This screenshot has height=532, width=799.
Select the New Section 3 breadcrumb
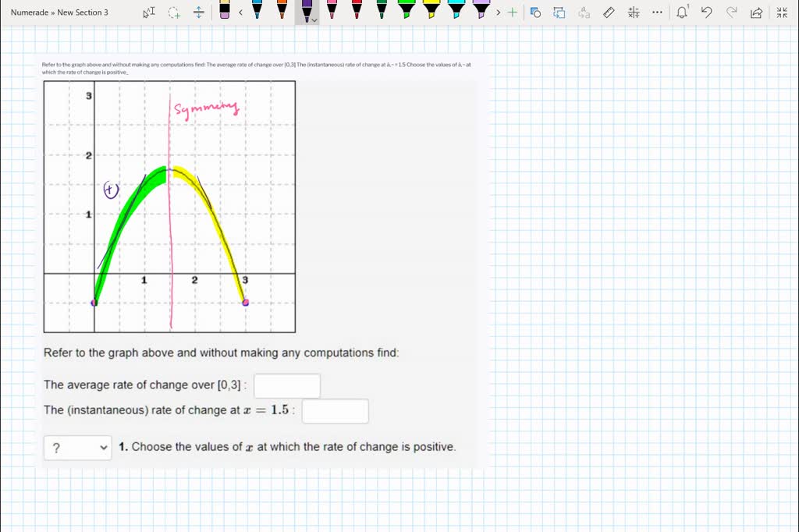coord(84,12)
